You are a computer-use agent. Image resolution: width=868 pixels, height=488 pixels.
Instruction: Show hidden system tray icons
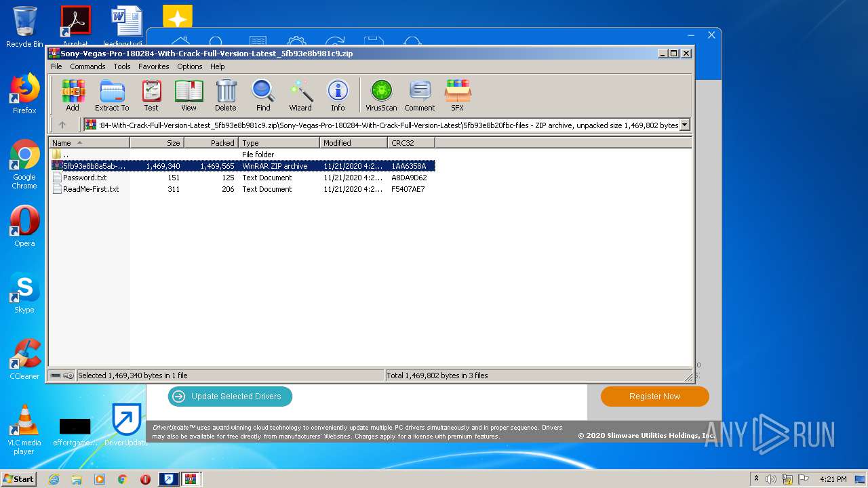[x=756, y=479]
